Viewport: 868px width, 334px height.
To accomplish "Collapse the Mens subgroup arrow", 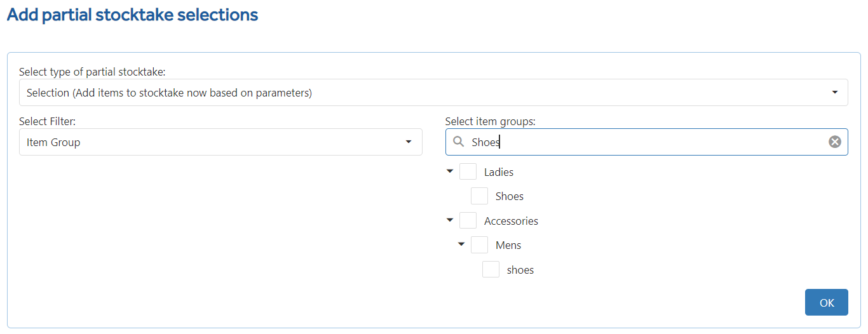I will click(461, 244).
